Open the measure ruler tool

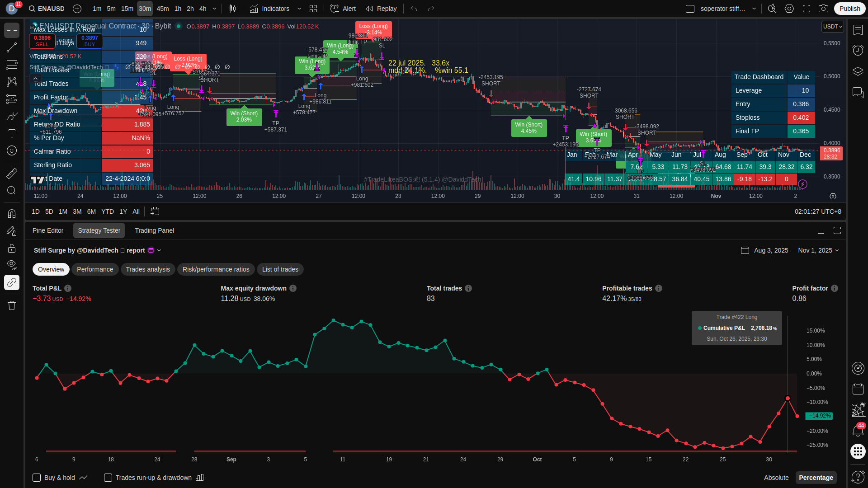[12, 173]
